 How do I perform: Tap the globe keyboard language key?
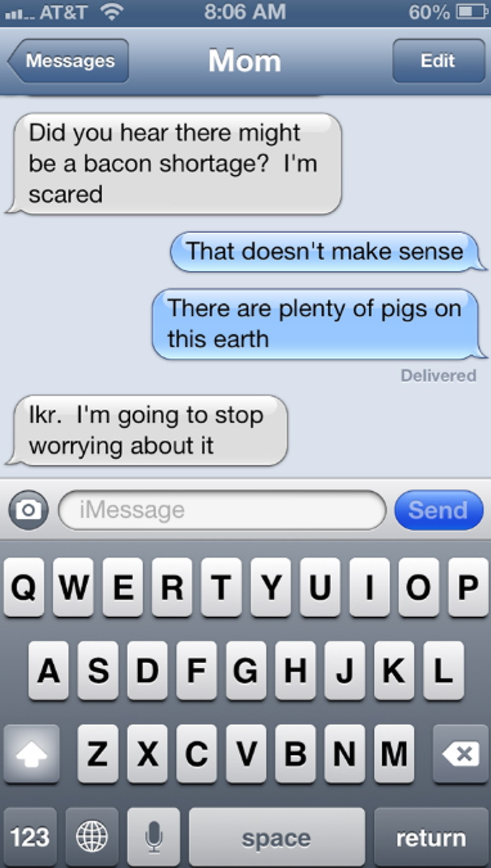(92, 837)
